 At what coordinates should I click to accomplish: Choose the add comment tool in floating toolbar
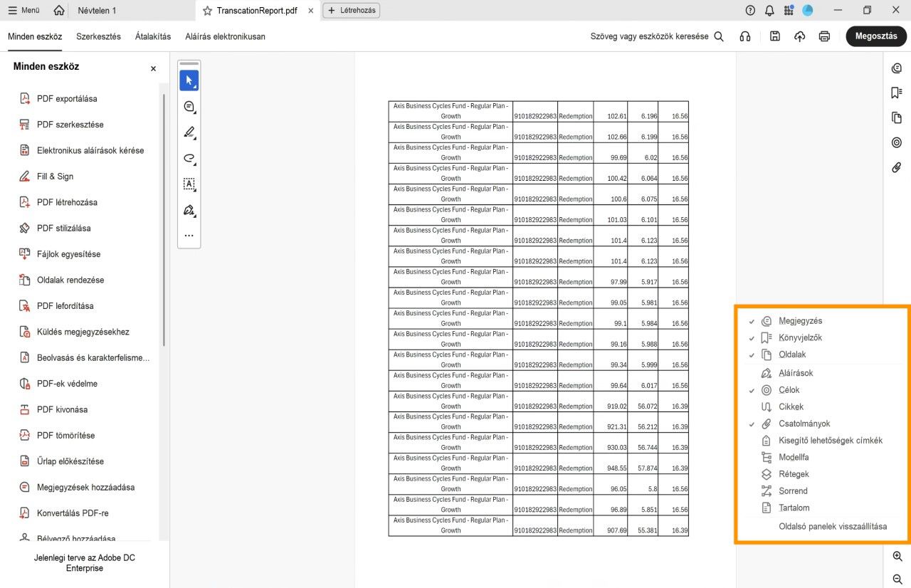(189, 107)
